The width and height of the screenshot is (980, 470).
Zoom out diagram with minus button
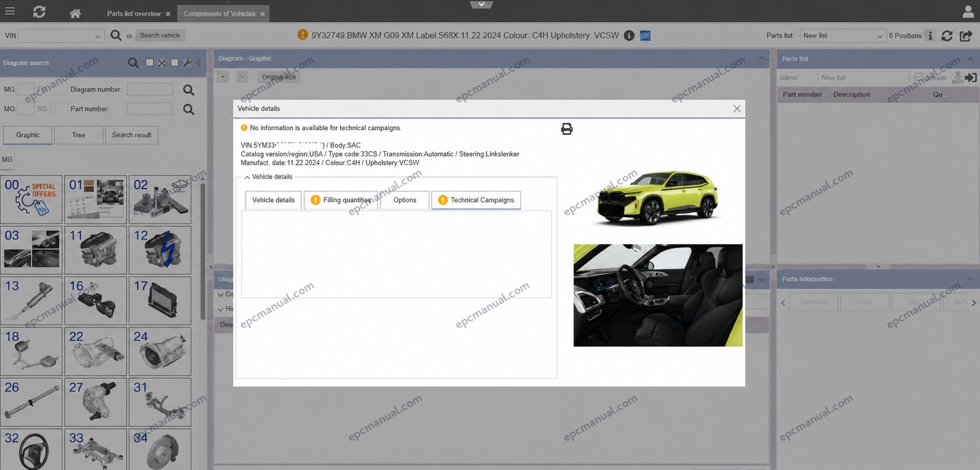click(242, 77)
